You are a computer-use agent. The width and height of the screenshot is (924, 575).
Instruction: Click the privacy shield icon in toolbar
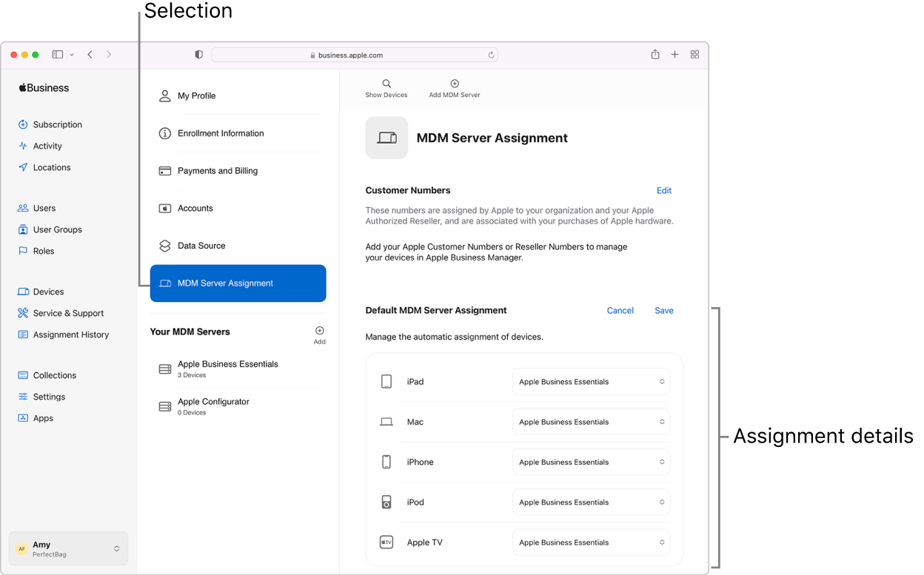coord(199,55)
